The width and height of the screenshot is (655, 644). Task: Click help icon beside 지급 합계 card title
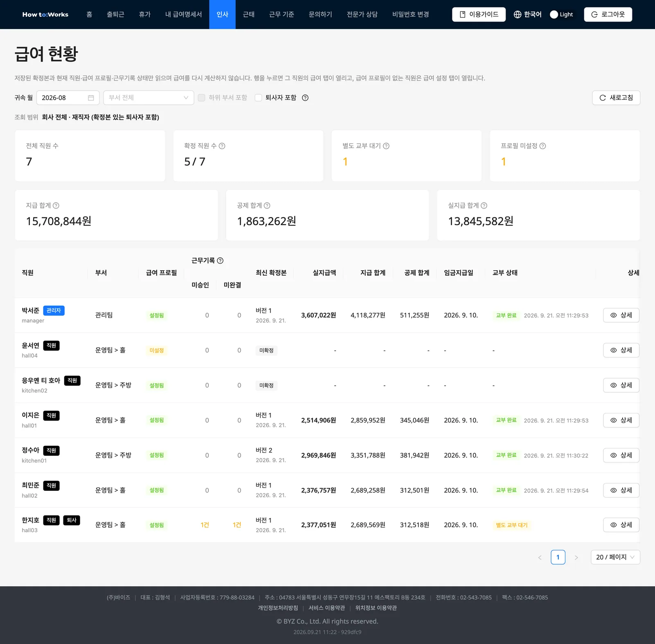[56, 206]
